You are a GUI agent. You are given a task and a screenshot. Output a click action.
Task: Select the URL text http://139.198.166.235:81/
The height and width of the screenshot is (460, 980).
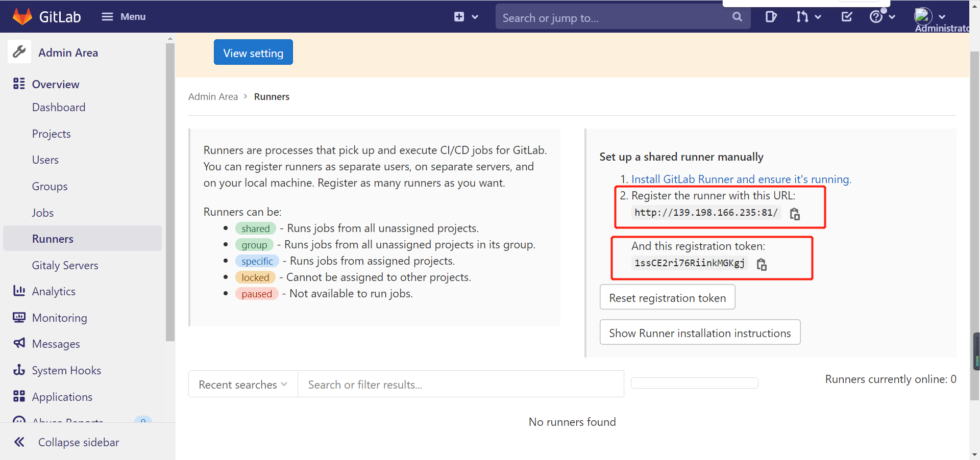[706, 213]
